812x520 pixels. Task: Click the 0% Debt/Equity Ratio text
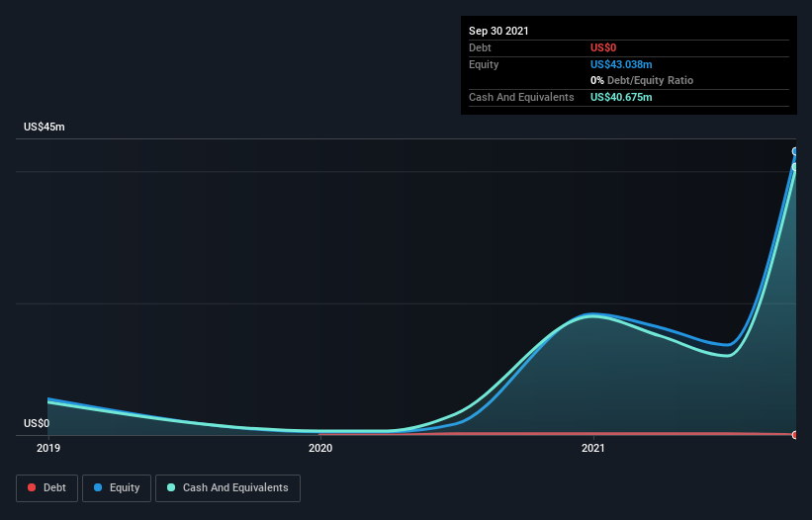pyautogui.click(x=642, y=80)
